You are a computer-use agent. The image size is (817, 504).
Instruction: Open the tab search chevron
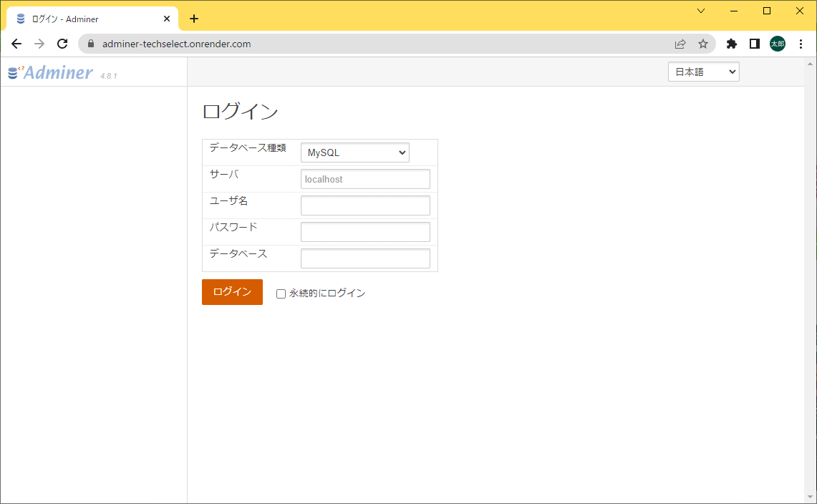coord(701,11)
